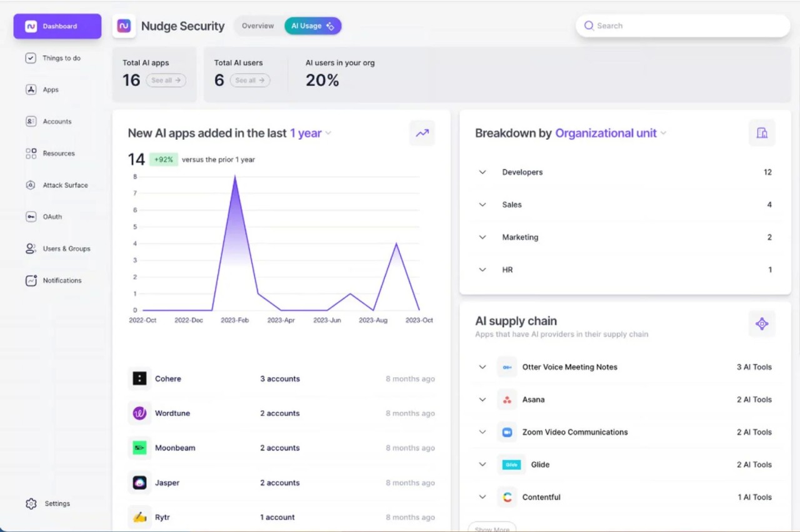
Task: Click the trend chart icon button
Action: 422,133
